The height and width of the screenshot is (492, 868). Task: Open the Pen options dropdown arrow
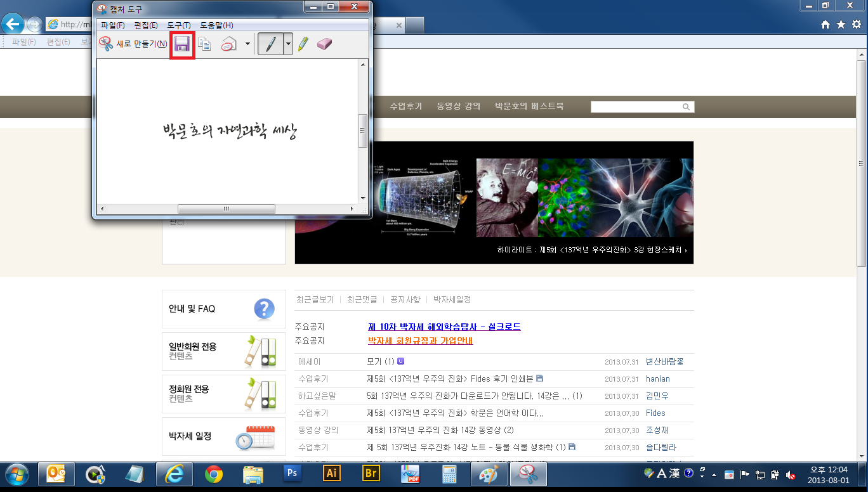[x=288, y=44]
